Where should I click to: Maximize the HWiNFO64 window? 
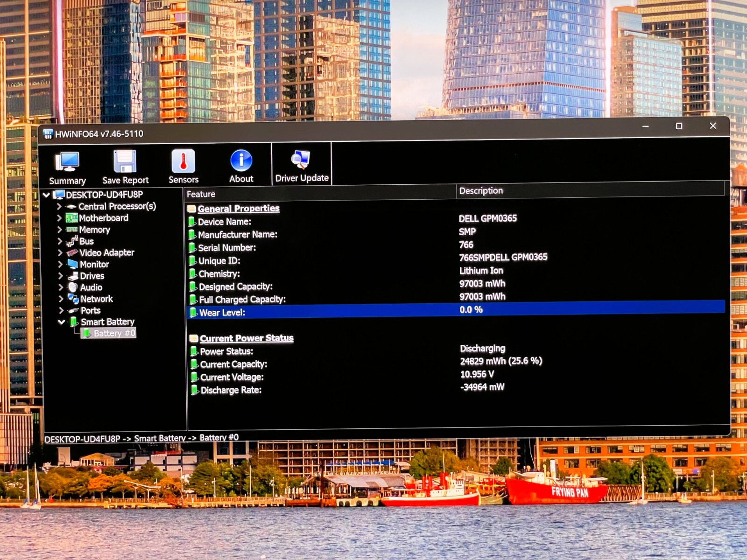679,126
